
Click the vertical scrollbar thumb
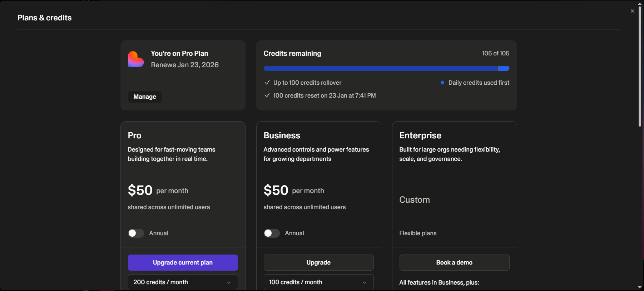pos(640,66)
